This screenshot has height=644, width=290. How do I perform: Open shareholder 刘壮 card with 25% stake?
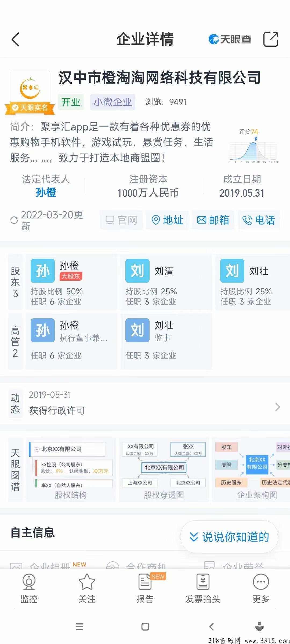(253, 282)
